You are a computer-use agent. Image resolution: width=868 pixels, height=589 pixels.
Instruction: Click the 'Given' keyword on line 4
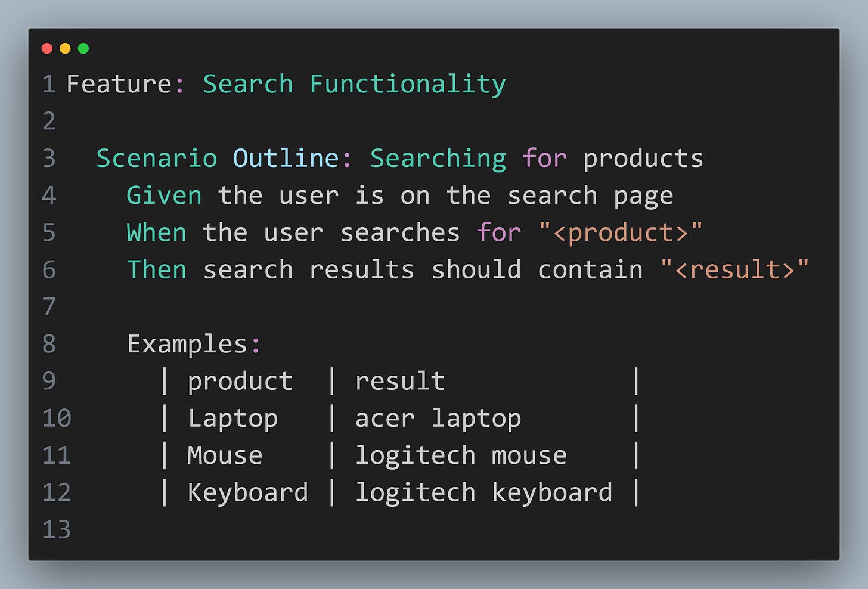point(164,196)
